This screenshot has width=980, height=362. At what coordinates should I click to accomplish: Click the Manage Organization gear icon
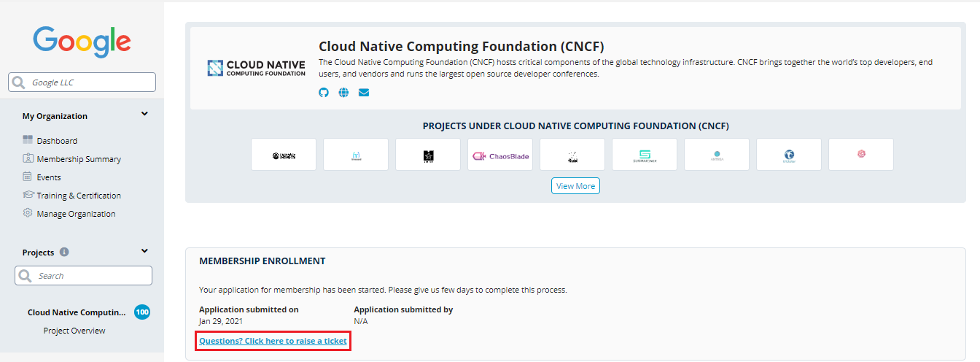pos(28,213)
